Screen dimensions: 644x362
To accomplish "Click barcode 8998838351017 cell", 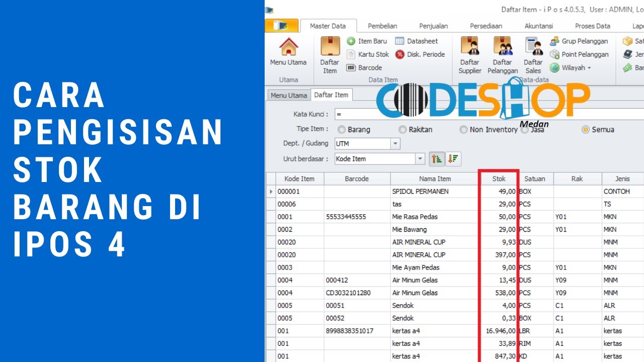I will [357, 331].
